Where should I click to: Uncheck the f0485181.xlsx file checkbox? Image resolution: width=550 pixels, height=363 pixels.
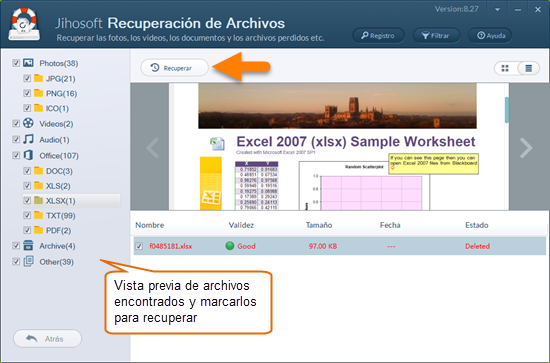(x=139, y=246)
